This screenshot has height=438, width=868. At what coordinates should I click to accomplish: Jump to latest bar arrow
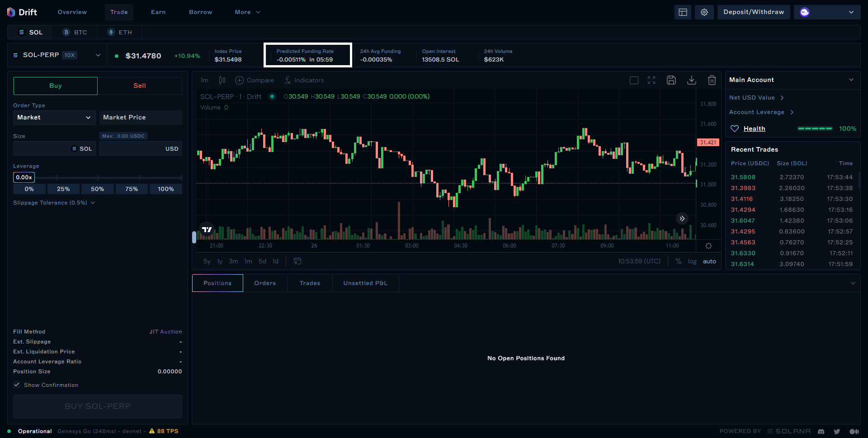tap(682, 219)
